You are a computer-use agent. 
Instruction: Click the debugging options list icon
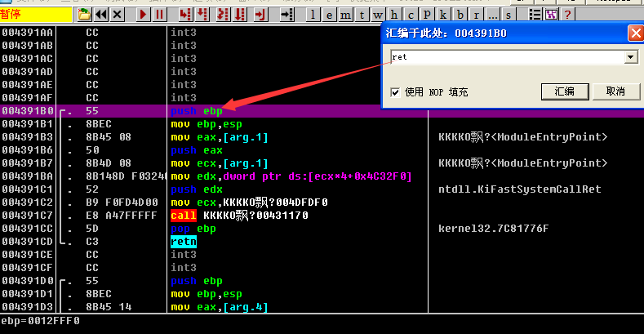[535, 15]
